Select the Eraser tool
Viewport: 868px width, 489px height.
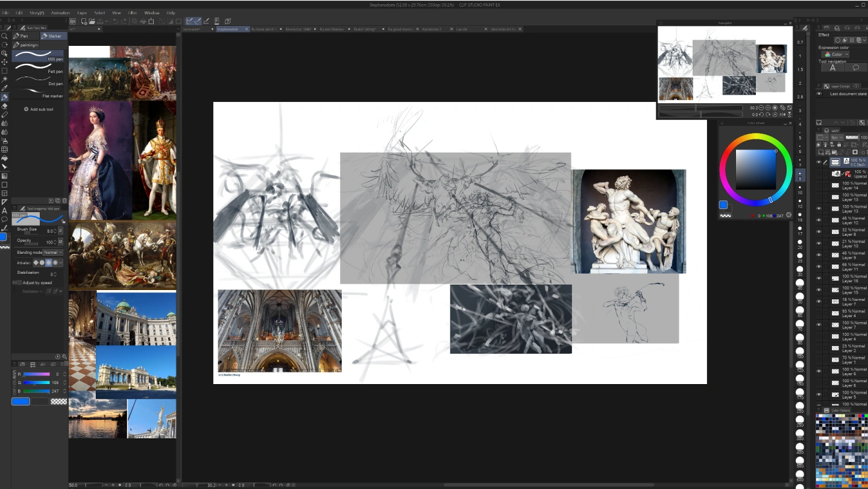[x=4, y=106]
